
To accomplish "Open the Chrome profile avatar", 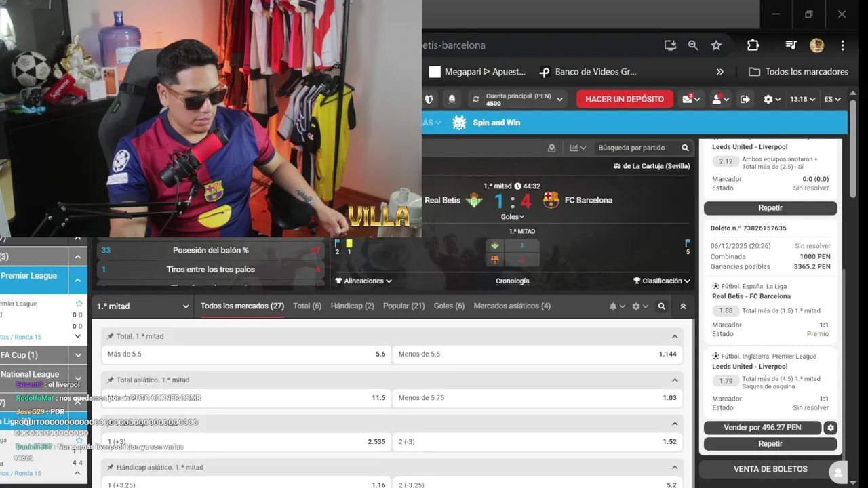I will (816, 45).
